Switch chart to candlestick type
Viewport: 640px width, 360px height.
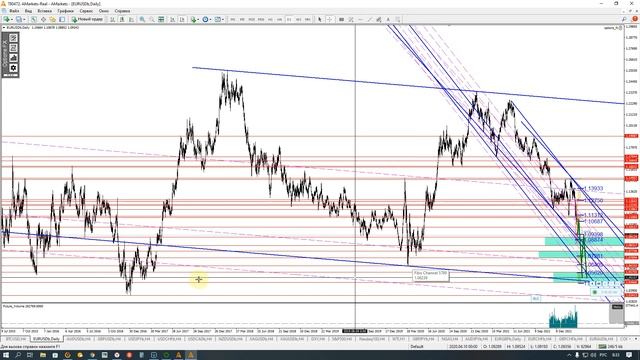tap(122, 19)
